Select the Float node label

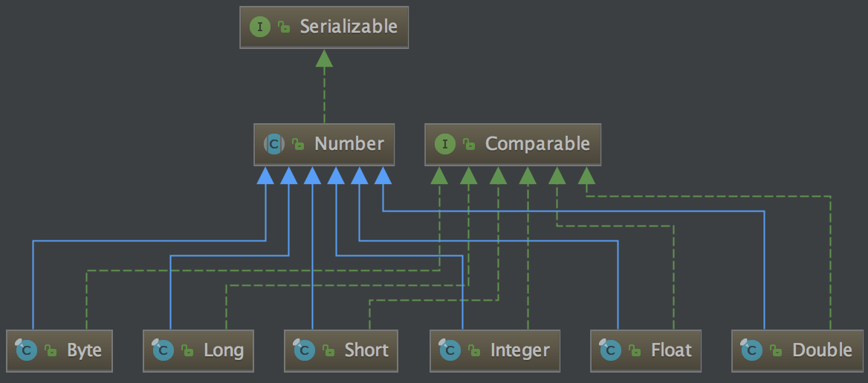671,350
